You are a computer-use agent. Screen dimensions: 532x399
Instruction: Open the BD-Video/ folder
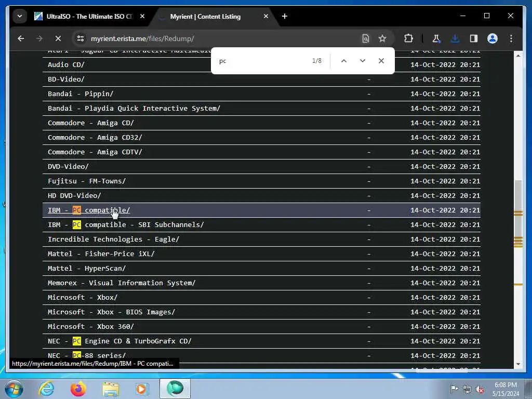(66, 79)
